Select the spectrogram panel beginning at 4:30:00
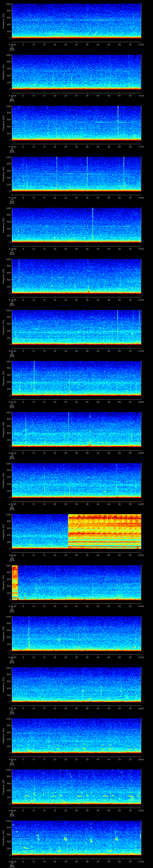 (x=76, y=838)
